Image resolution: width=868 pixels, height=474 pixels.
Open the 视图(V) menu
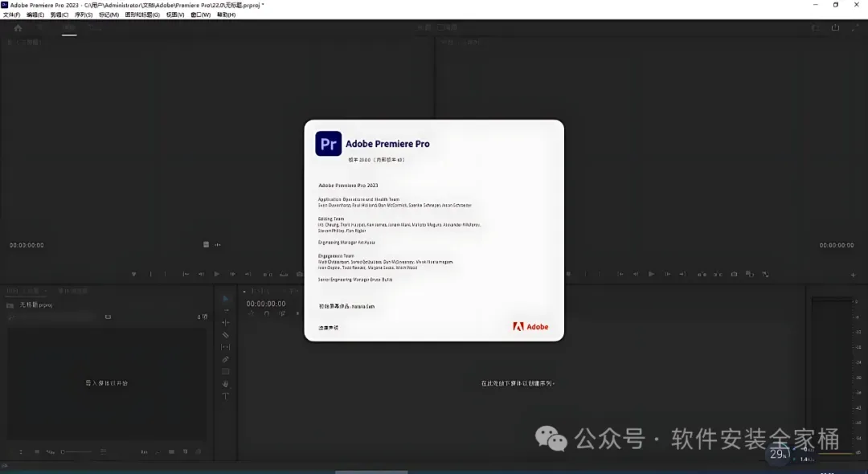point(175,15)
